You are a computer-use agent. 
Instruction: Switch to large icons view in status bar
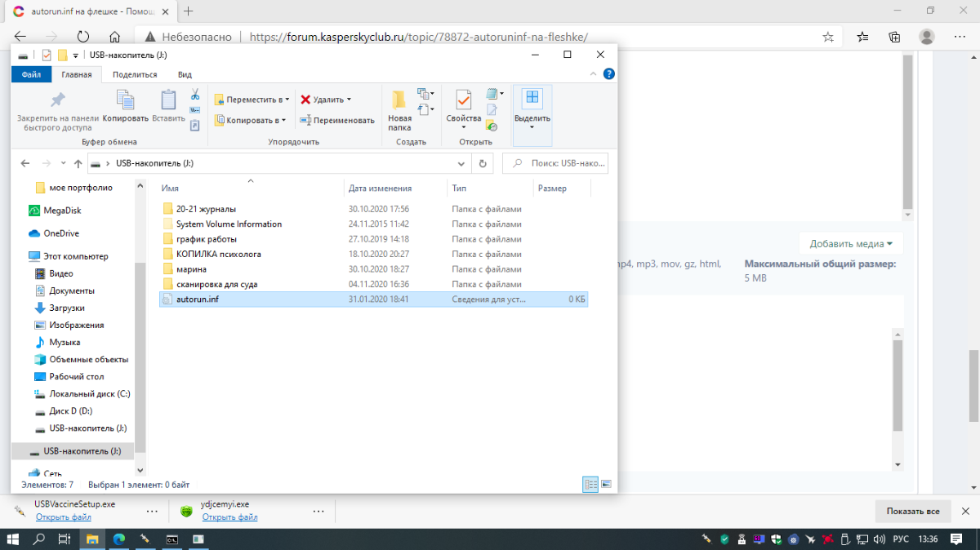606,484
